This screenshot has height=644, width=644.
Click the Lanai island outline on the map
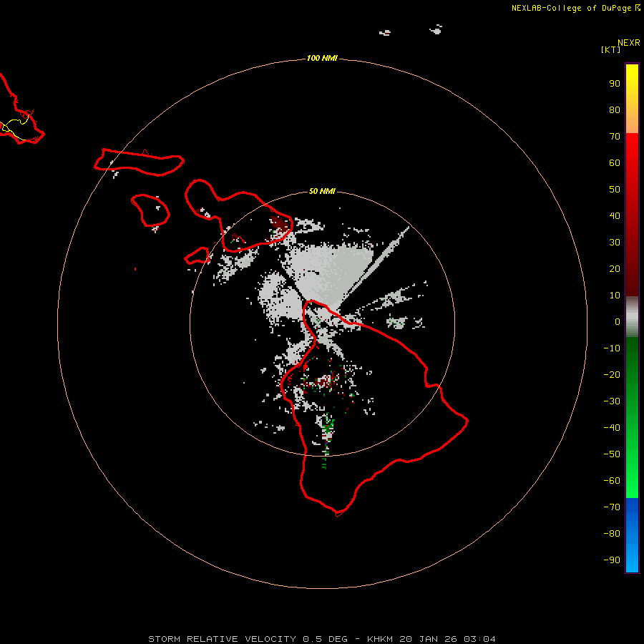click(150, 210)
